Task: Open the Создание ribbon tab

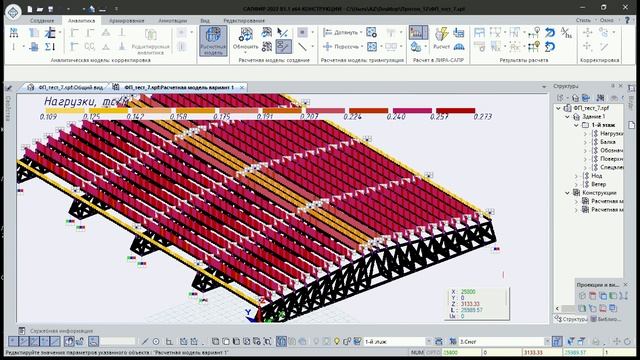Action: tap(42, 20)
